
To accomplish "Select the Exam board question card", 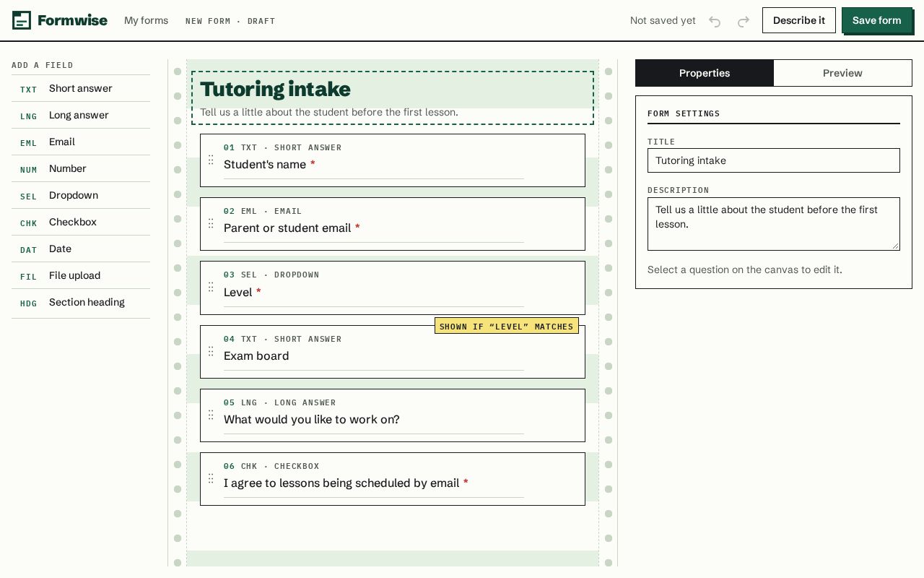I will point(393,352).
